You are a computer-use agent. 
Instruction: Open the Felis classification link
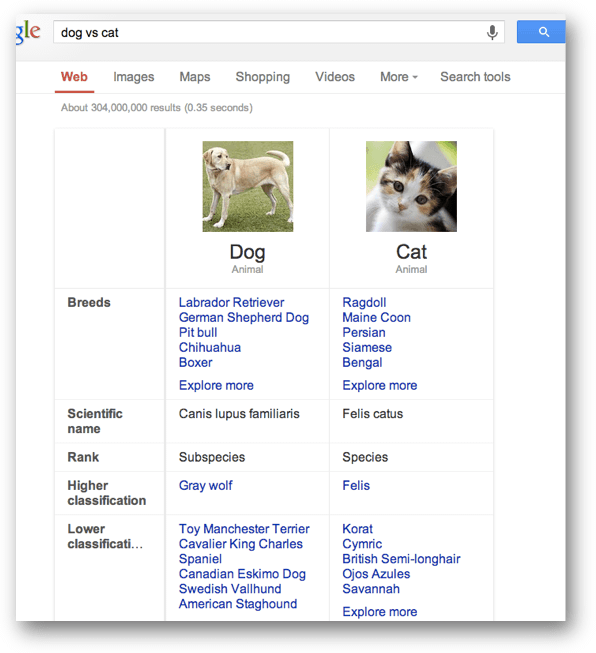(356, 486)
